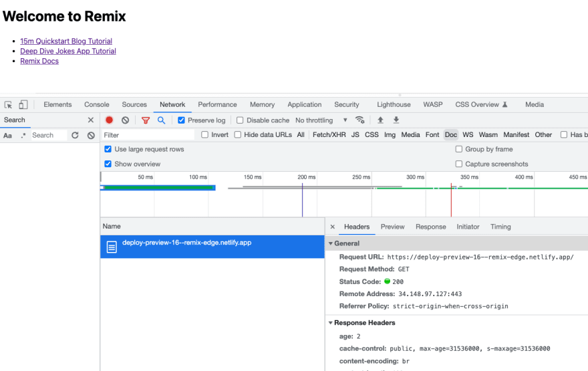Enable Hide data URLs

point(238,134)
